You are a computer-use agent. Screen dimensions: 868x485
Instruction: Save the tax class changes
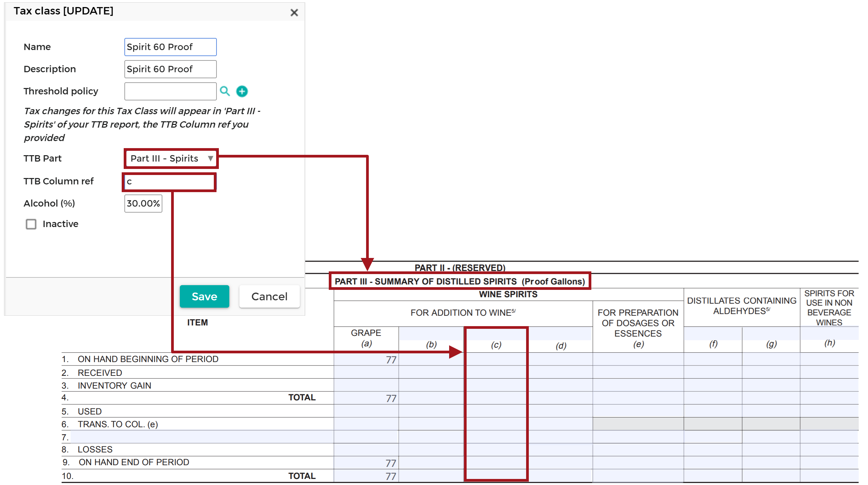tap(204, 297)
